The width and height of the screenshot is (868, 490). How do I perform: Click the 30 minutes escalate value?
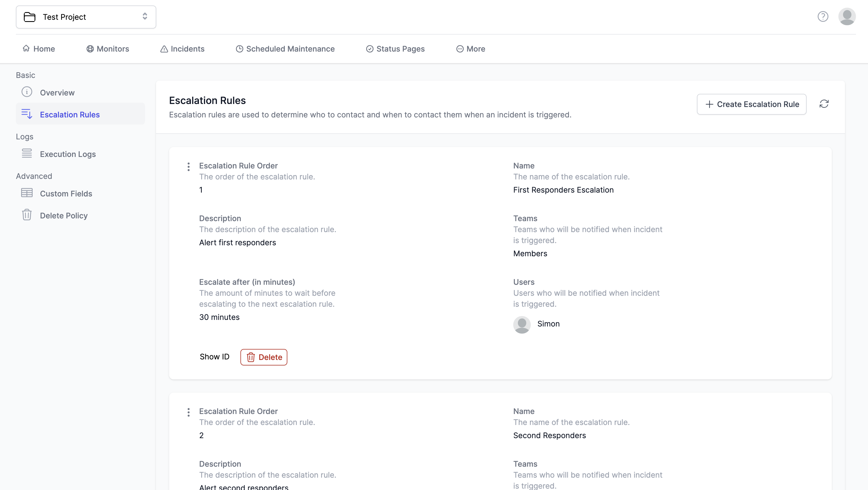(x=219, y=317)
